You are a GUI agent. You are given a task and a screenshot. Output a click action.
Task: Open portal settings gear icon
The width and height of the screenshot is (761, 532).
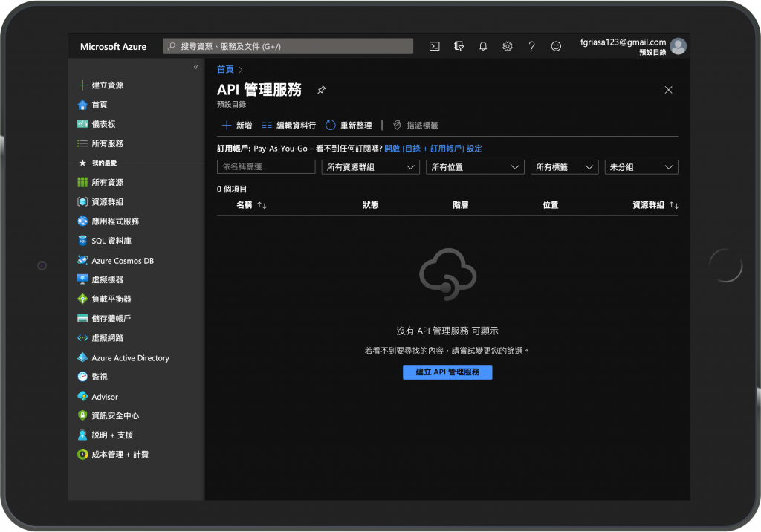coord(507,46)
